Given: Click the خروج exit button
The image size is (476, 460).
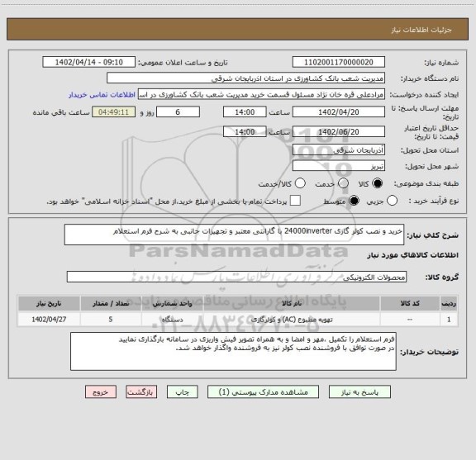Looking at the screenshot, I should click(101, 392).
